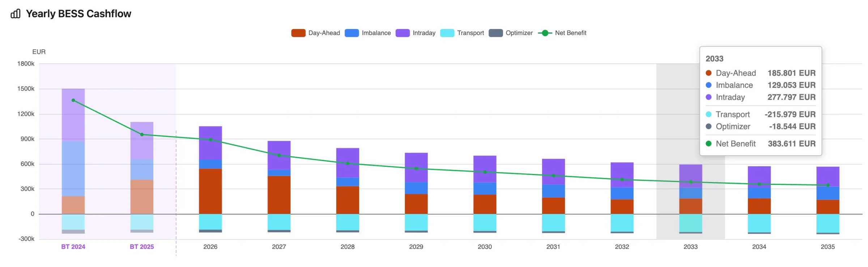The image size is (868, 267).
Task: Click the 2035 imbalance blue bar segment
Action: tap(828, 193)
